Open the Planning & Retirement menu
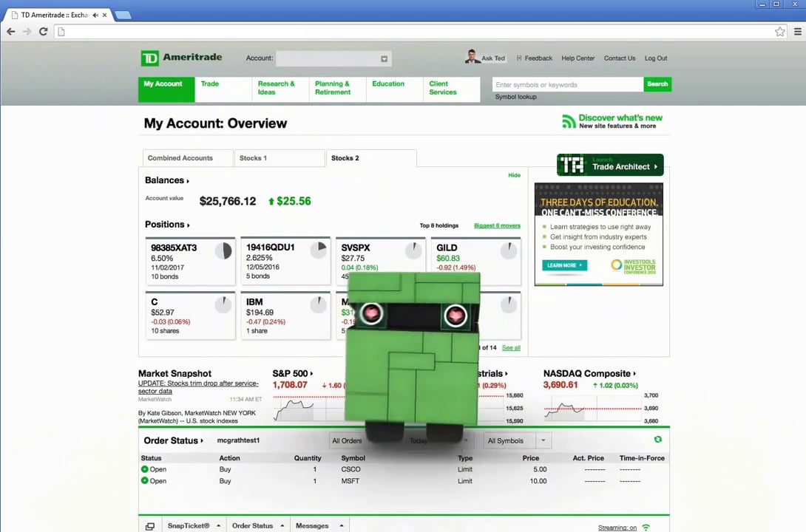Image resolution: width=806 pixels, height=532 pixels. coord(338,89)
